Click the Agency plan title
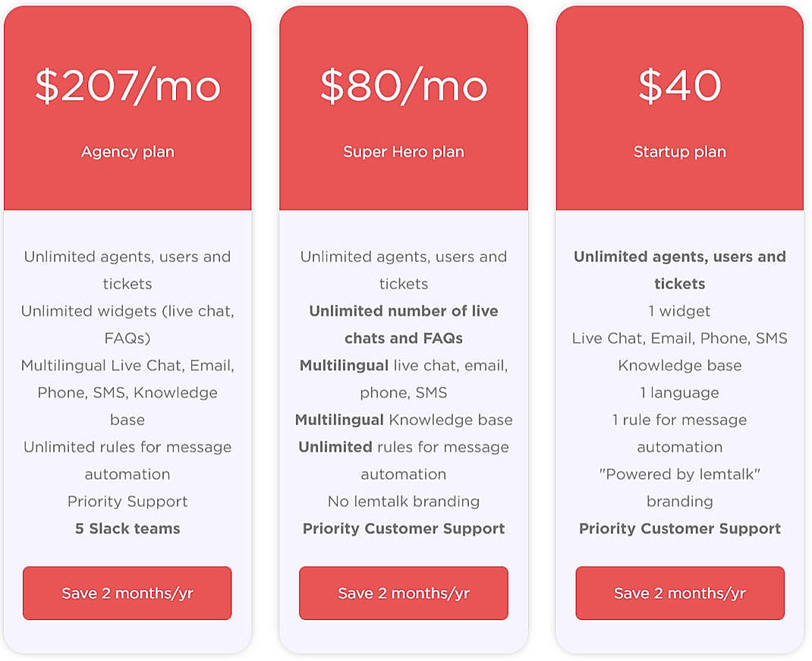Viewport: 812px width, 661px height. pyautogui.click(x=127, y=152)
